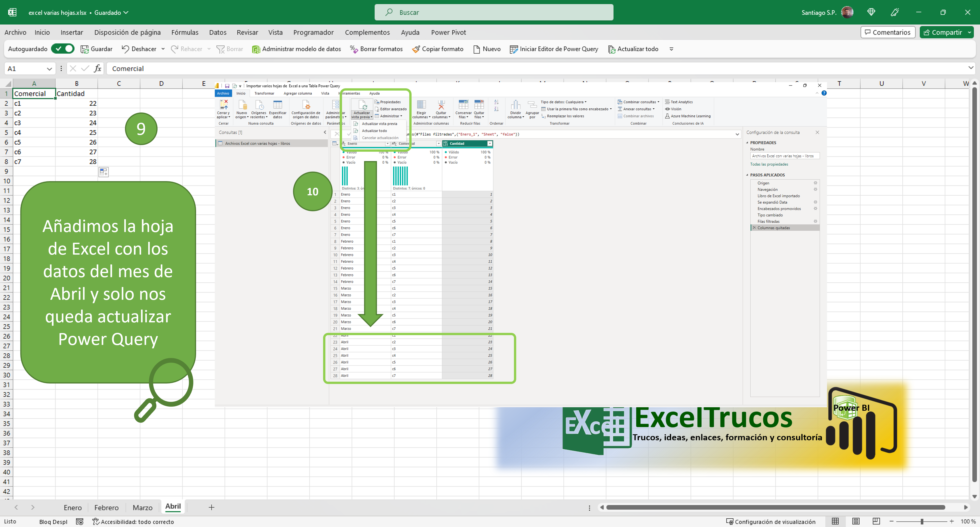The width and height of the screenshot is (980, 527).
Task: Expand the Name Box dropdown
Action: pos(49,69)
